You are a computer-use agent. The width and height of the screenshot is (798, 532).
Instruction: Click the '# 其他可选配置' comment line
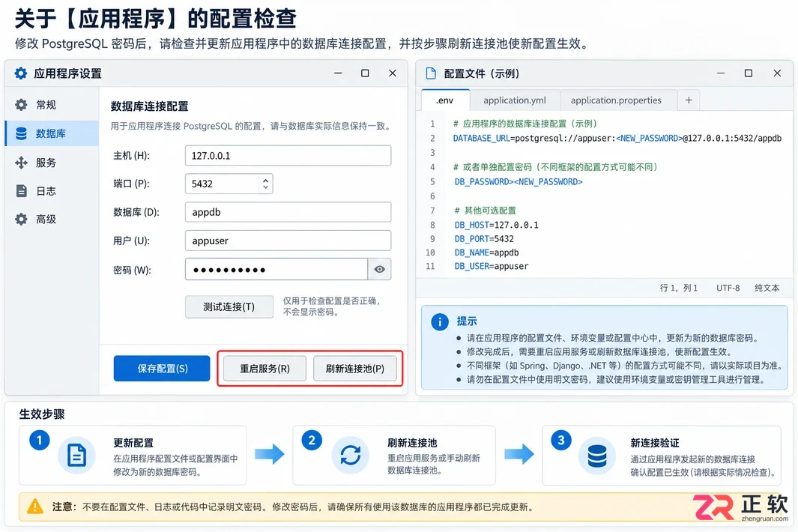pyautogui.click(x=485, y=211)
